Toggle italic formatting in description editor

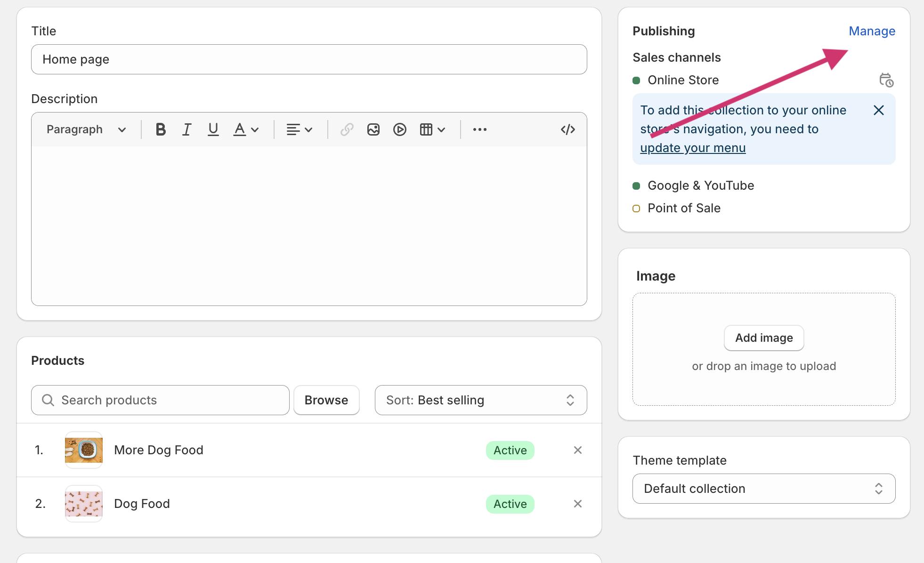187,129
